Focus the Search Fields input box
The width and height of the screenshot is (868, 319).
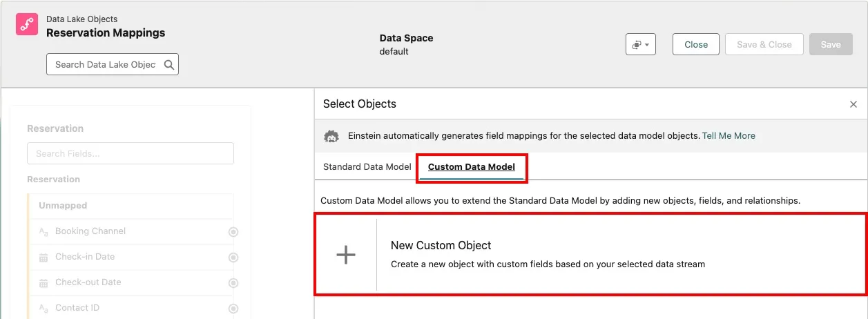pos(131,153)
